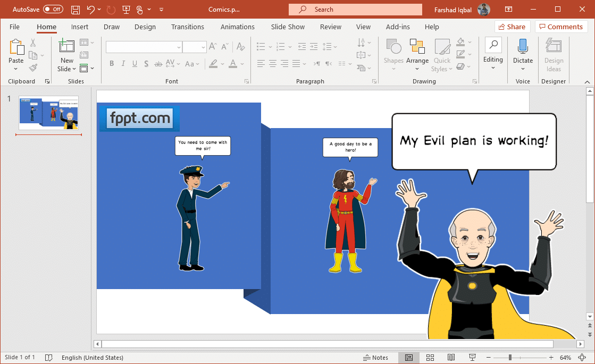Expand the Editing dropdown
This screenshot has height=364, width=595.
coord(493,55)
